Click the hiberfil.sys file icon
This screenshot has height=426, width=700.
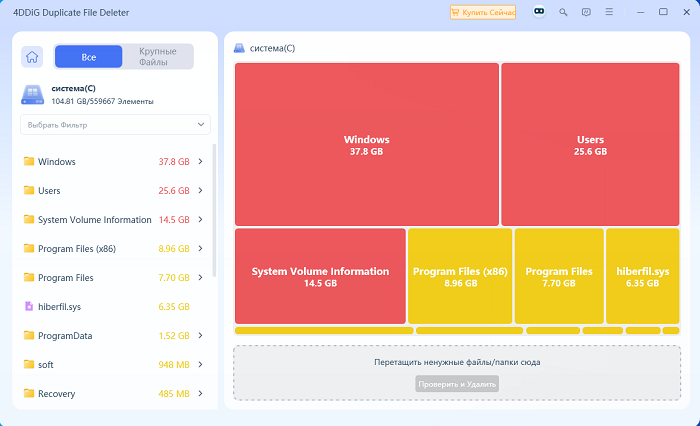(x=29, y=306)
